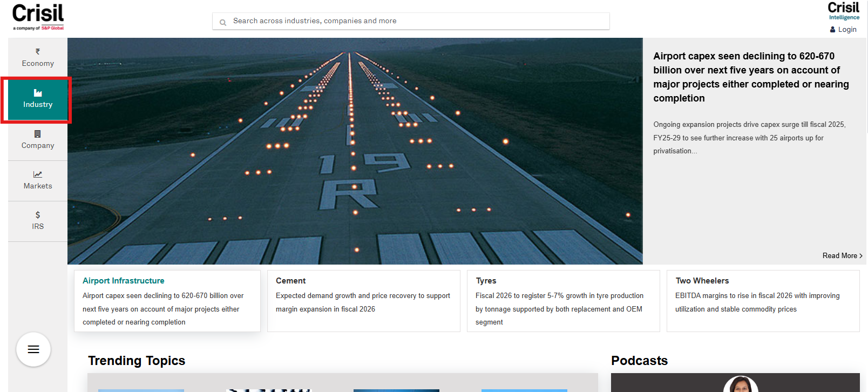Click the podcast presenter thumbnail
Image resolution: width=868 pixels, height=392 pixels.
[x=741, y=384]
